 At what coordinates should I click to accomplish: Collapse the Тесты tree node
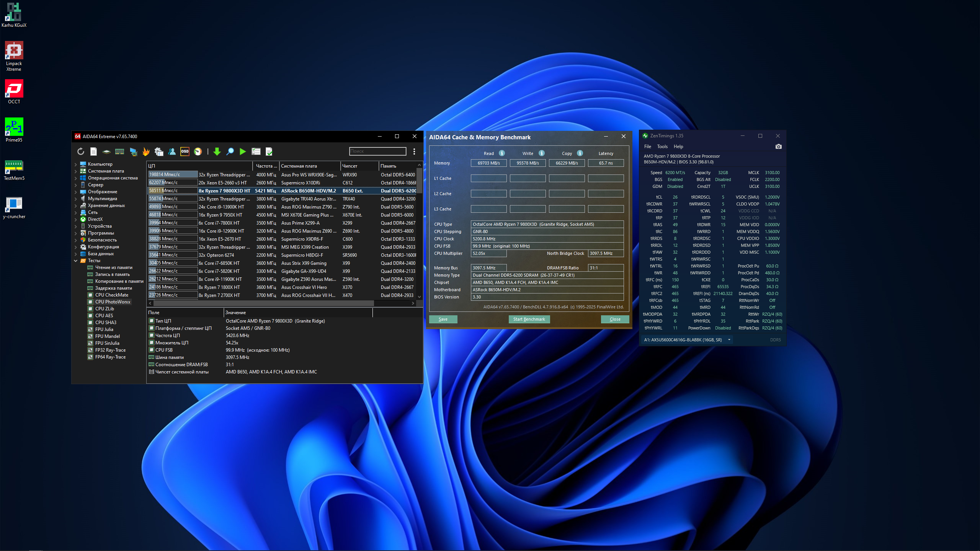click(x=76, y=261)
